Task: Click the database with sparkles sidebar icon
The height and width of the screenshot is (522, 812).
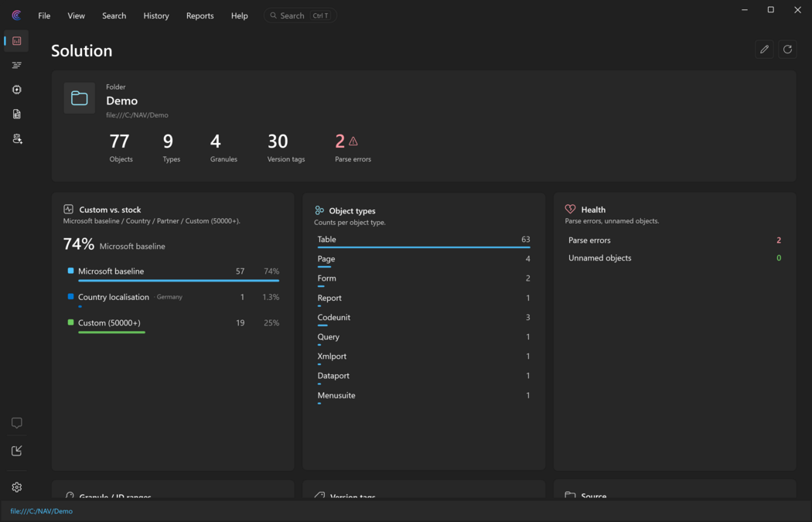Action: point(16,138)
